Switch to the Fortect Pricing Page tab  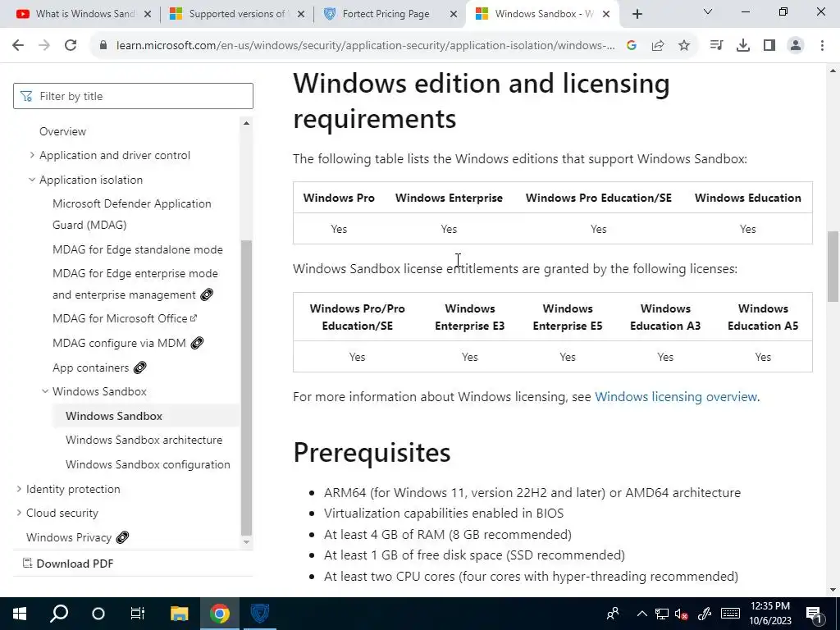[388, 14]
